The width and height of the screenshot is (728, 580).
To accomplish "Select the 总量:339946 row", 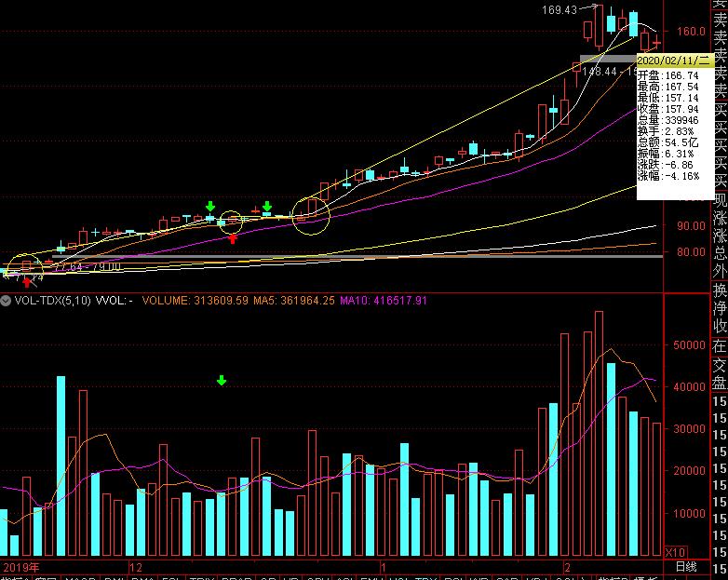I will pos(668,120).
